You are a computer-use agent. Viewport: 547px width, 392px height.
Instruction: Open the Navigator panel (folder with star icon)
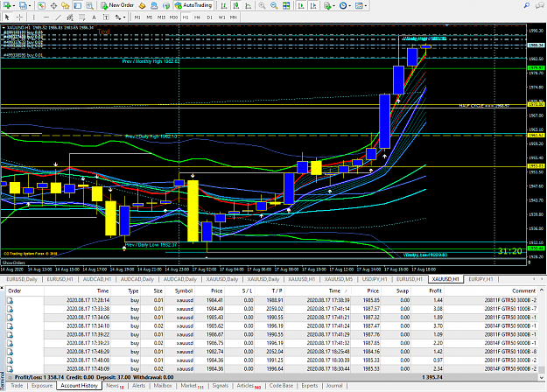pos(65,5)
